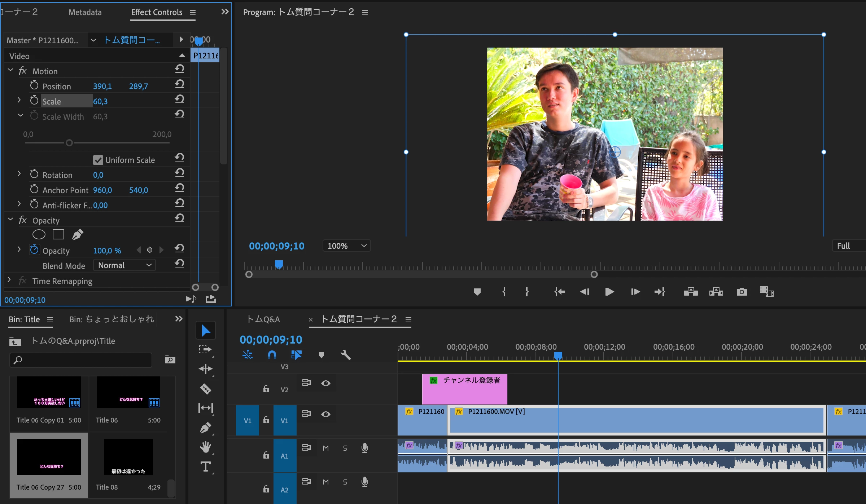The height and width of the screenshot is (504, 866).
Task: Toggle Uniform Scale checkbox
Action: pos(98,160)
